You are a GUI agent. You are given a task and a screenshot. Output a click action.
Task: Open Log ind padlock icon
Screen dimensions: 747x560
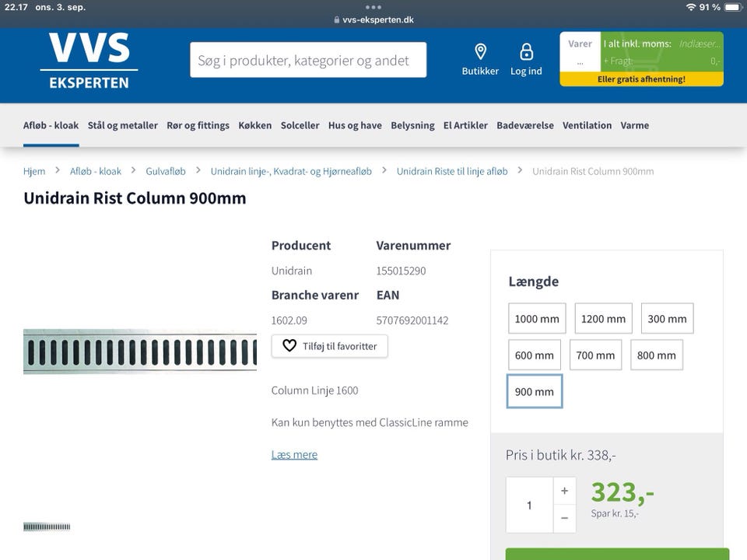point(527,51)
